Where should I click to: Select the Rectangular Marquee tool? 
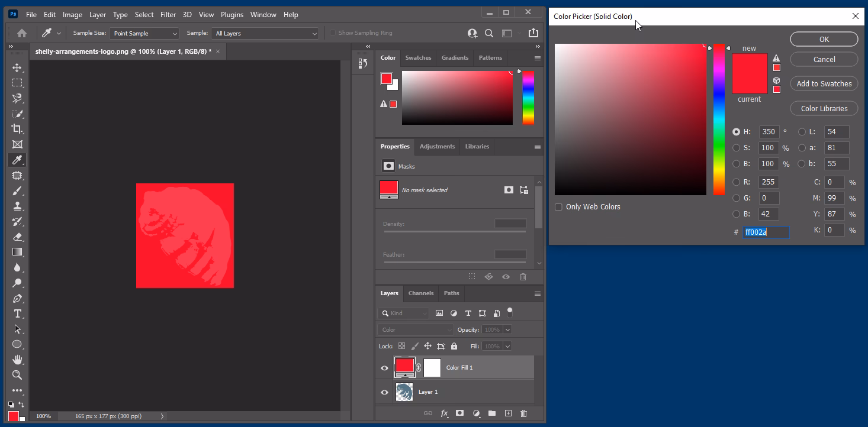17,83
